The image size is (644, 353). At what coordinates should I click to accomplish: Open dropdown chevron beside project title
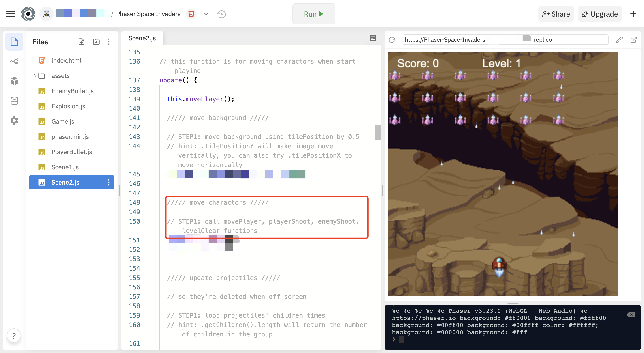click(206, 14)
